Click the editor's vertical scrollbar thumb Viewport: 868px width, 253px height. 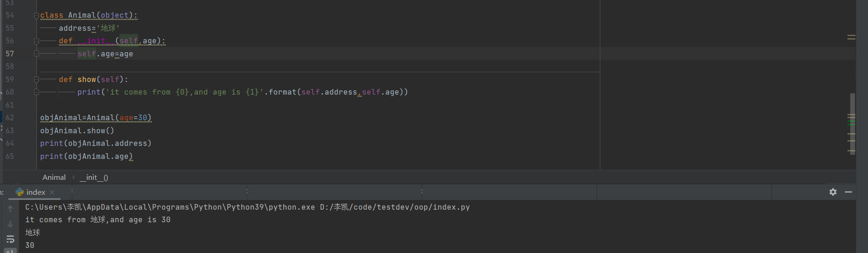853,123
